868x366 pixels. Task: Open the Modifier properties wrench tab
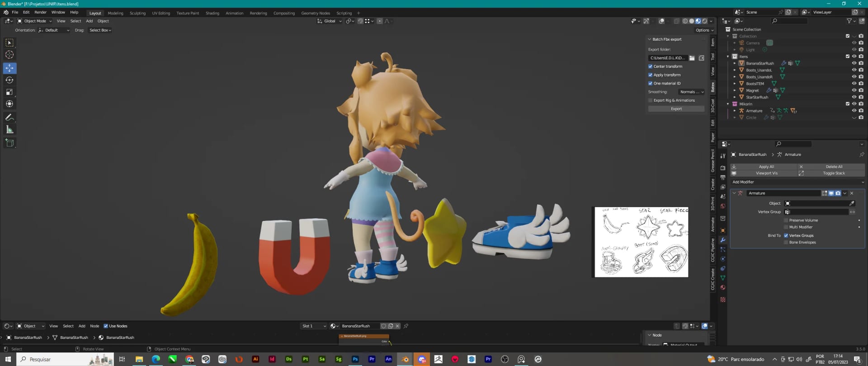point(723,240)
